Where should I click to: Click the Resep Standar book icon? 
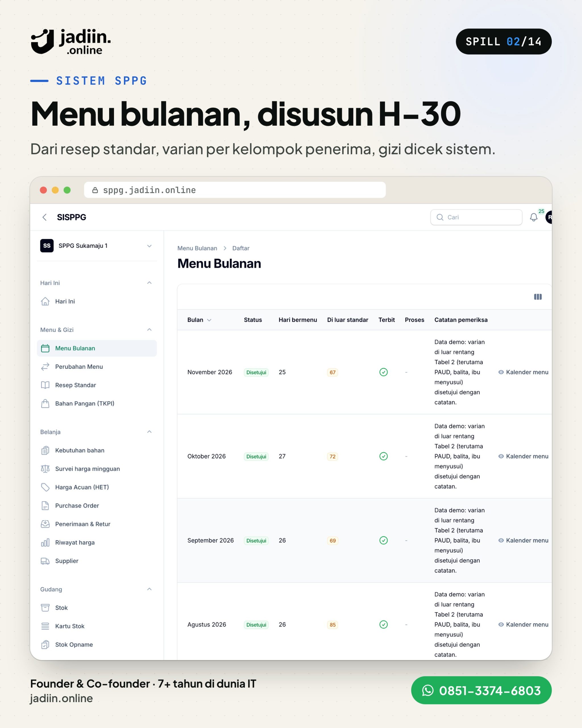(45, 385)
